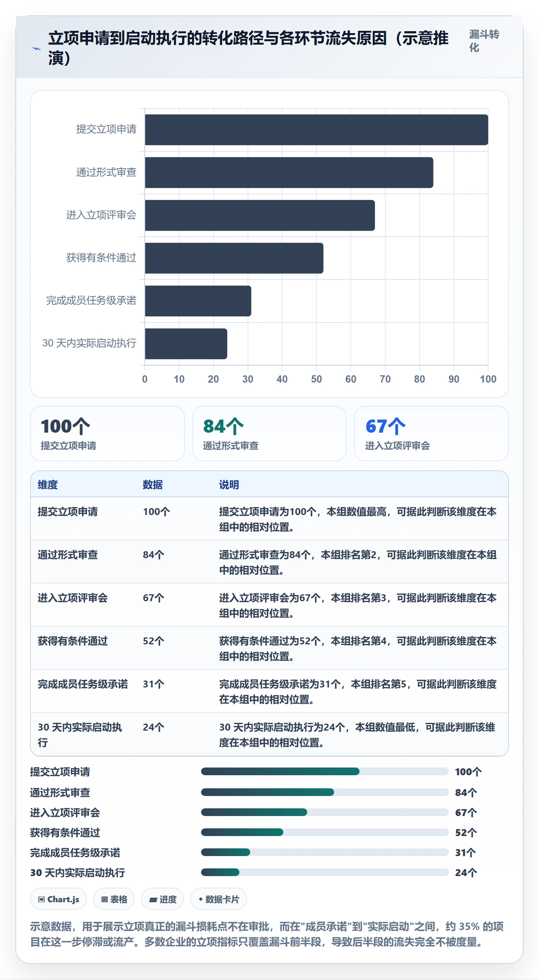539x980 pixels.
Task: Click the 84个 通过形式审查 data card
Action: point(269,433)
